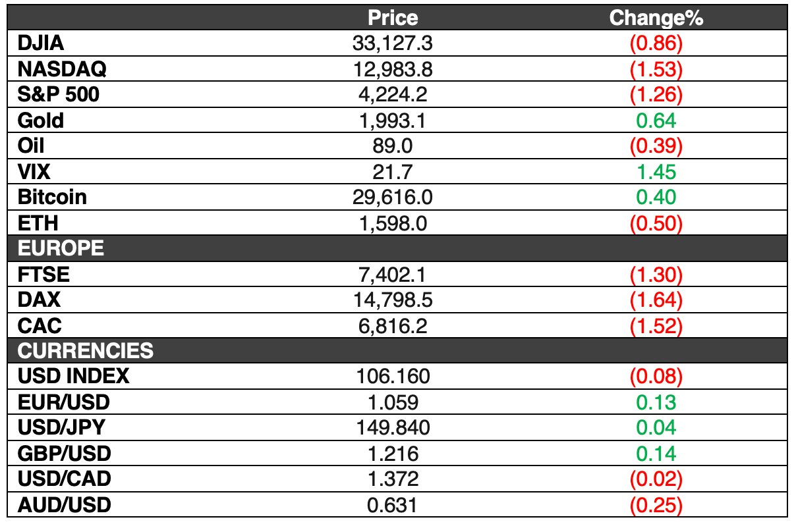Screen dimensions: 796x532
Task: Click the Gold price cell 1,993.1
Action: 393,120
